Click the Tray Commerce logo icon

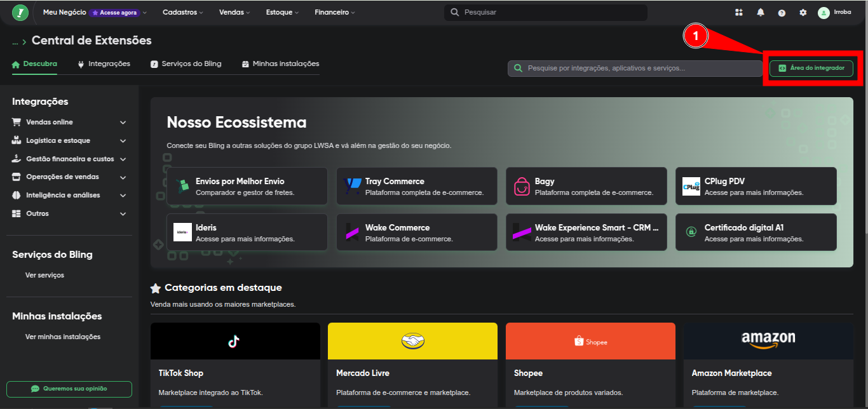352,186
